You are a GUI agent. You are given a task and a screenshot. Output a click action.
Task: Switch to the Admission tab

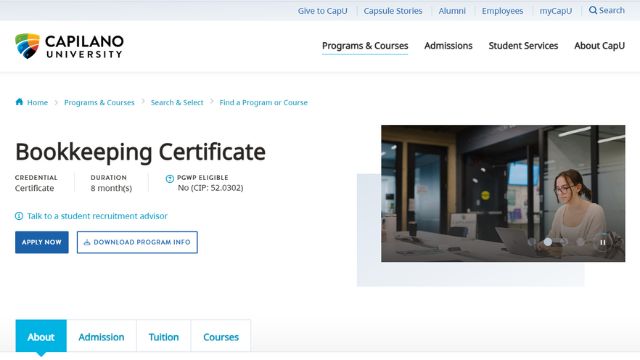coord(101,336)
